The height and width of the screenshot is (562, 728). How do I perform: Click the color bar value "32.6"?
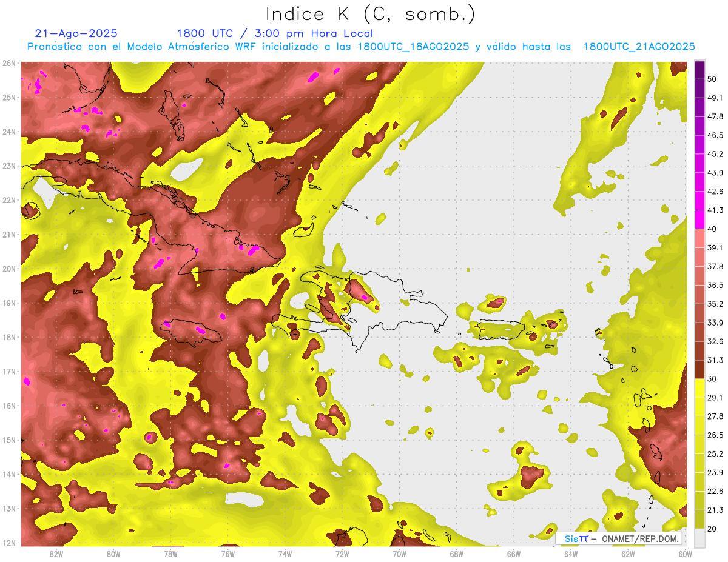click(x=716, y=341)
